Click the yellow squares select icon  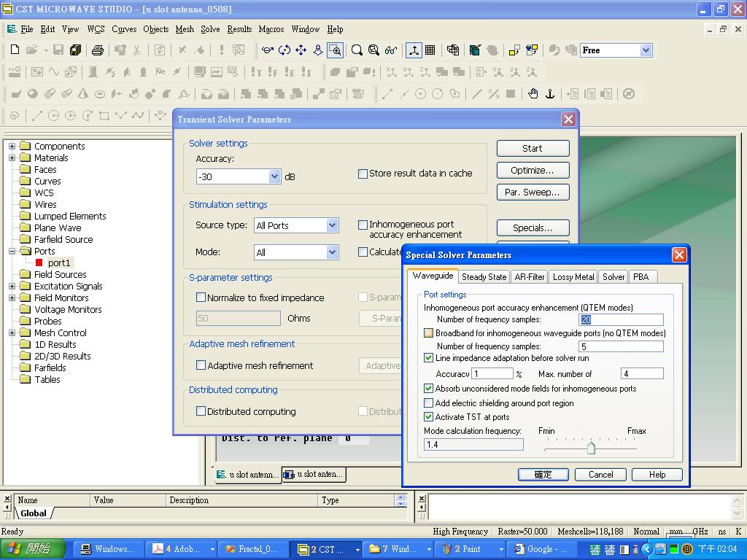point(514,50)
